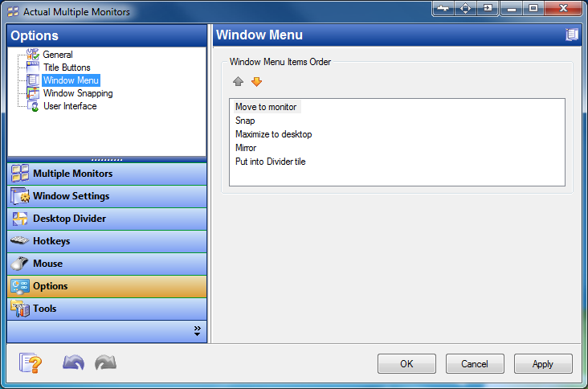Viewport: 588px width, 389px height.
Task: Open the Mouse section
Action: (x=107, y=264)
